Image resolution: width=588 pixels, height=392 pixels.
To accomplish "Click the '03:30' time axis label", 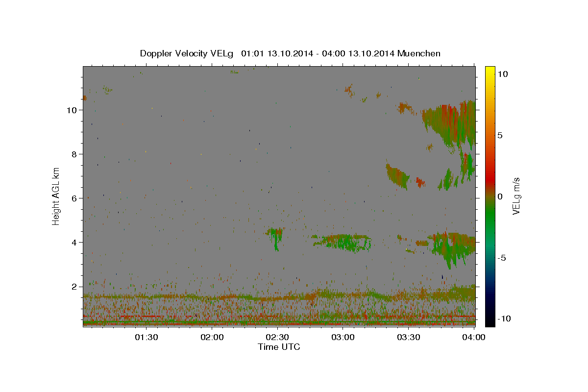I will [409, 337].
